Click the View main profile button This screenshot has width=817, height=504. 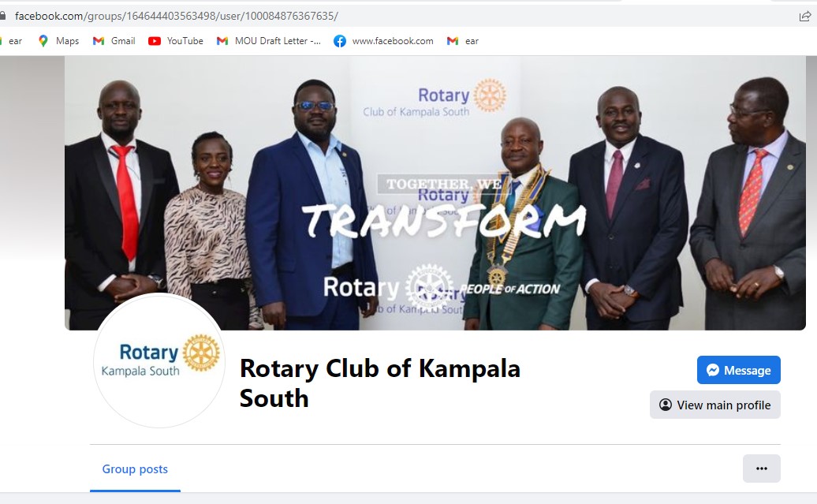(x=714, y=405)
